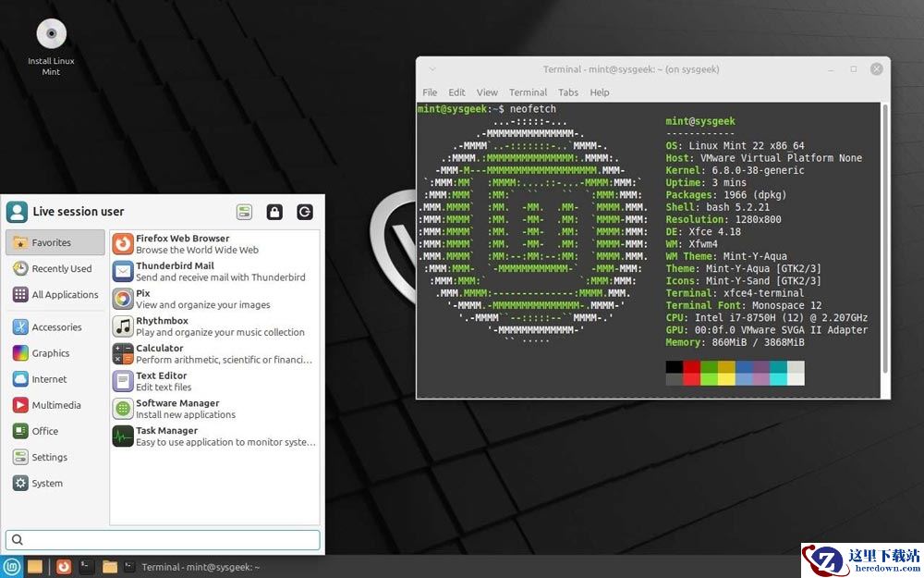Click the Show Desktop panel icon
The image size is (924, 578).
coord(35,567)
